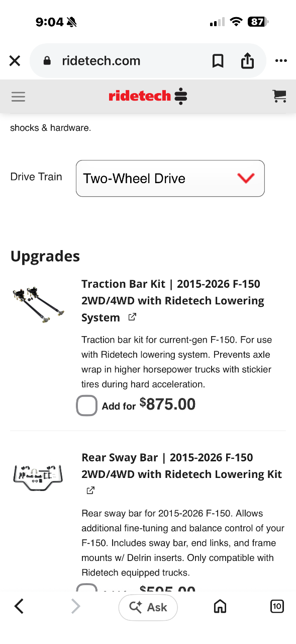Tap the browser bookmark icon
The height and width of the screenshot is (644, 296).
click(218, 61)
